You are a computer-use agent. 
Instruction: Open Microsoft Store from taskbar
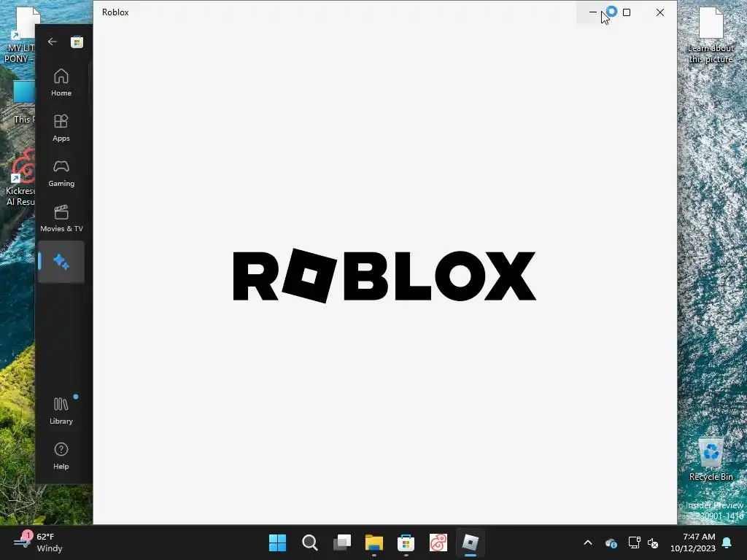(406, 542)
